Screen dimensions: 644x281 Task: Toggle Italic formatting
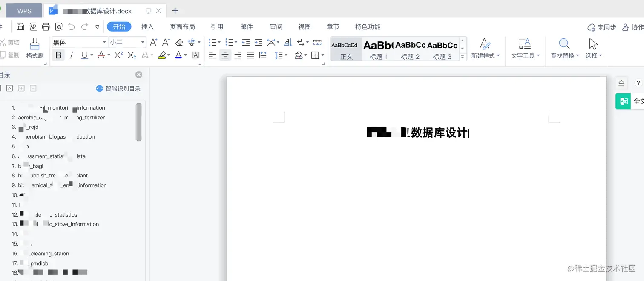72,55
